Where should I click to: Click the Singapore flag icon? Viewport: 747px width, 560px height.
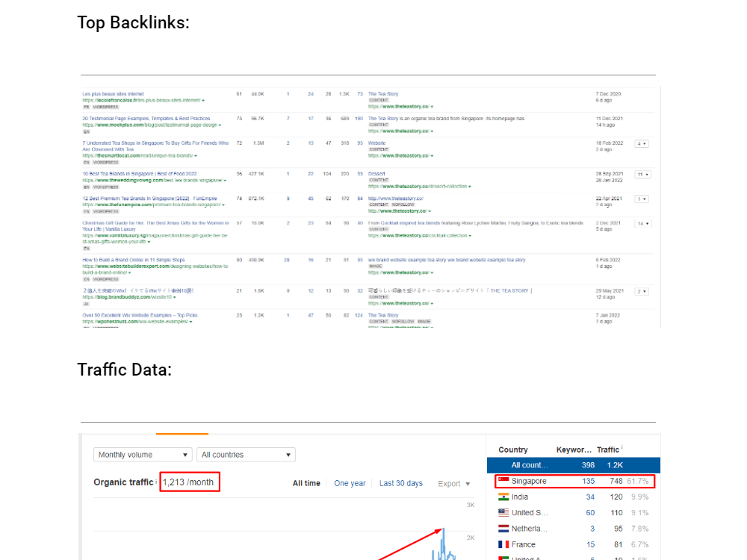(503, 481)
